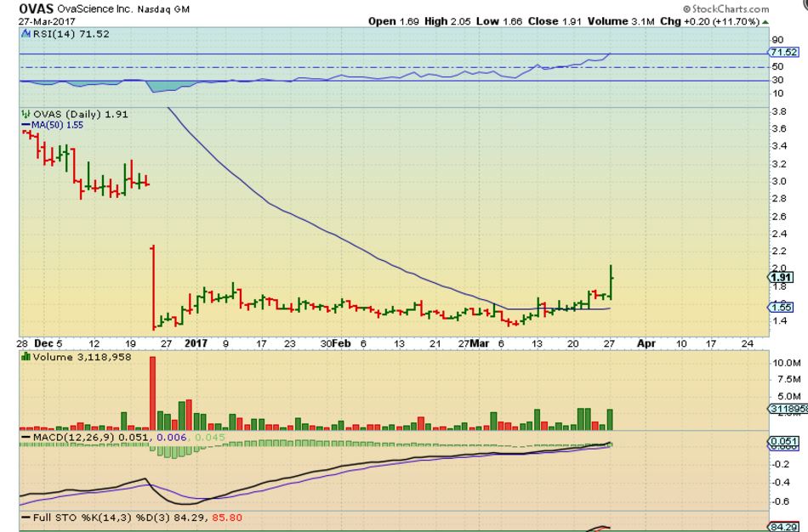Click the Mar month label on date axis
This screenshot has height=532, width=808.
pyautogui.click(x=480, y=343)
